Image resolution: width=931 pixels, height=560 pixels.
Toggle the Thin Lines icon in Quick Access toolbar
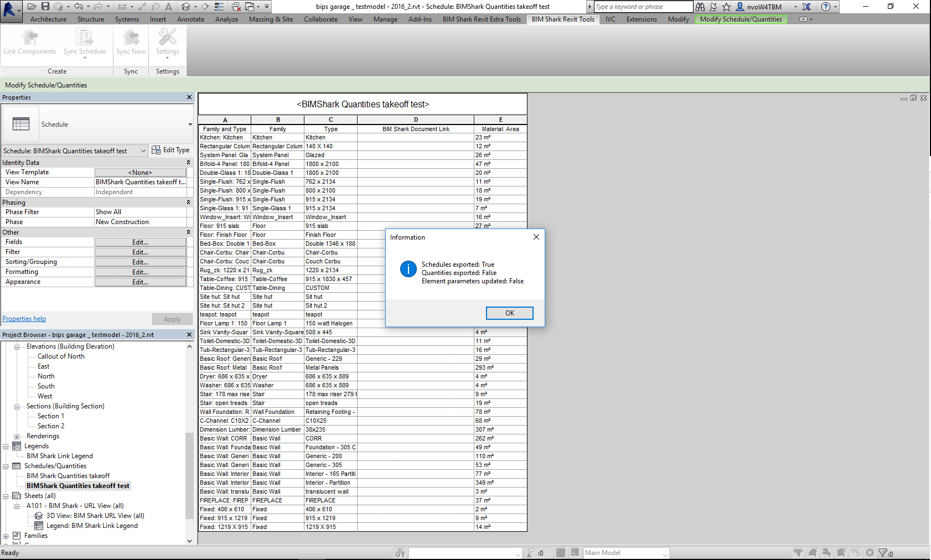pyautogui.click(x=219, y=6)
